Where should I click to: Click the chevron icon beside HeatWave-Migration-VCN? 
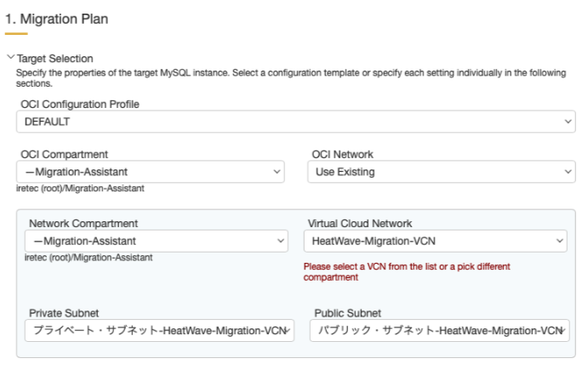pos(560,242)
